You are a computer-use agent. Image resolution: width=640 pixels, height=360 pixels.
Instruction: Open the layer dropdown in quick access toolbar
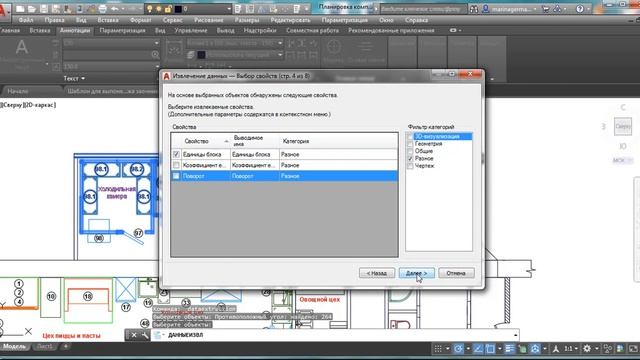tap(229, 9)
